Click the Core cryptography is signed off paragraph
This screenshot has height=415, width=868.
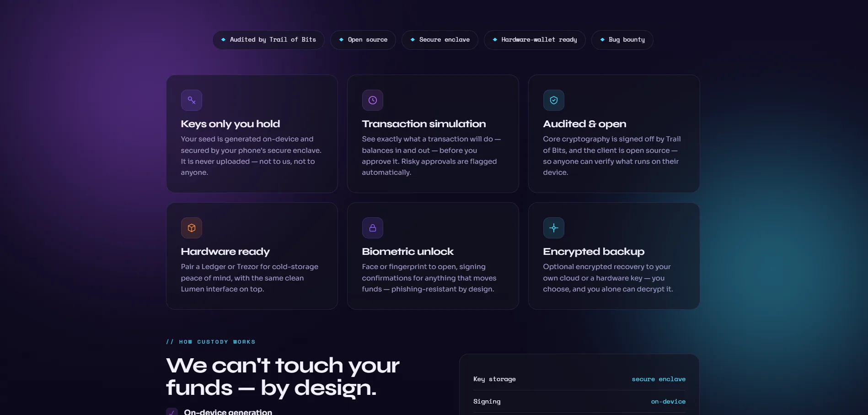[612, 156]
